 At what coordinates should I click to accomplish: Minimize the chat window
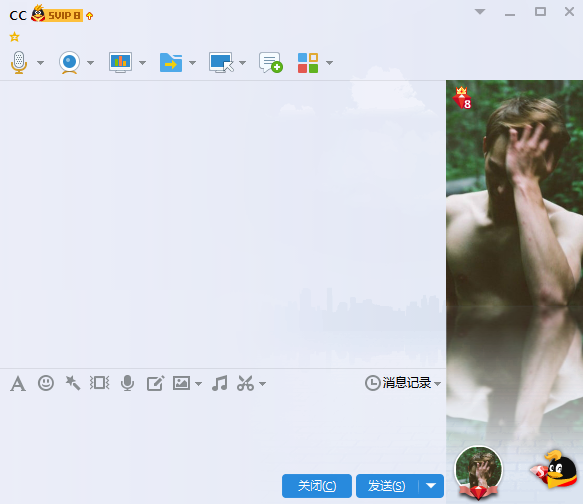tap(510, 14)
